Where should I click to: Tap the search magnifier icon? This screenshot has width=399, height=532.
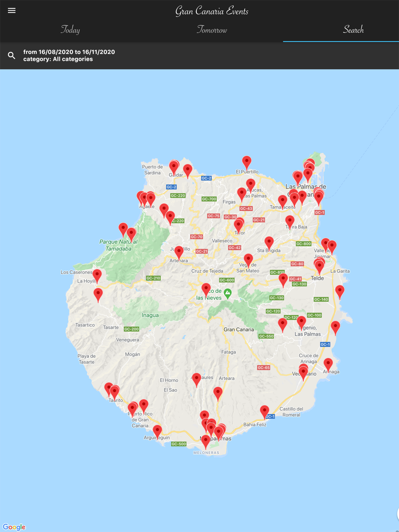pos(12,55)
